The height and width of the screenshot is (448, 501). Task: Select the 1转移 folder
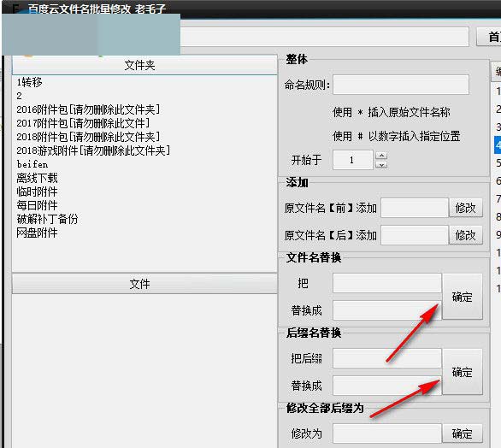pos(29,82)
